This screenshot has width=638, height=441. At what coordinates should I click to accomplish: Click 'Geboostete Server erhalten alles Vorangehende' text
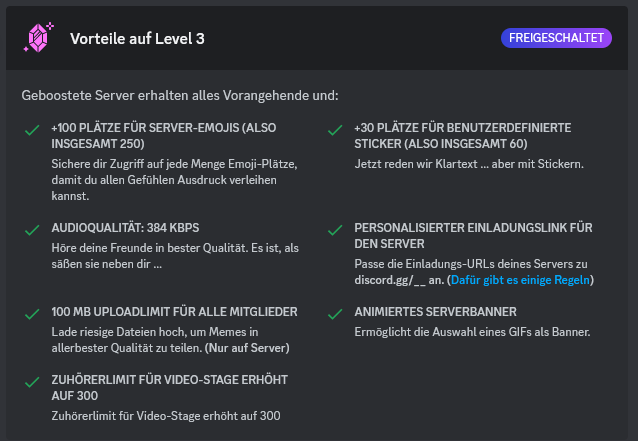coord(180,96)
